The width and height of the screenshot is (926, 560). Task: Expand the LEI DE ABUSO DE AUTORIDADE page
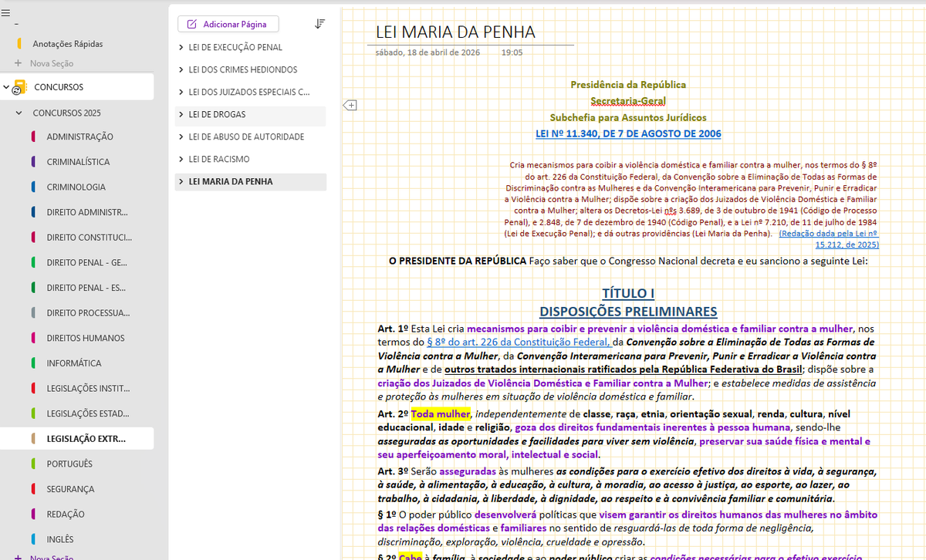pos(181,137)
